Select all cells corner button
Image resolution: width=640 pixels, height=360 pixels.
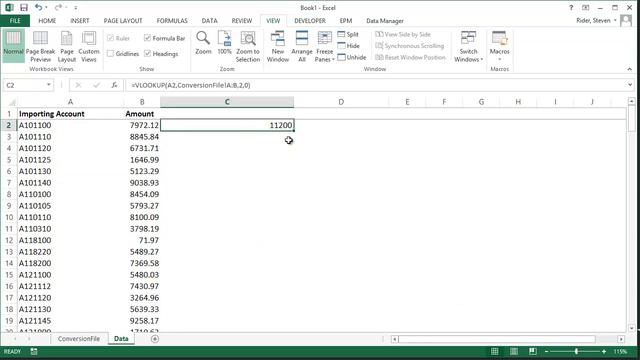(x=12, y=102)
